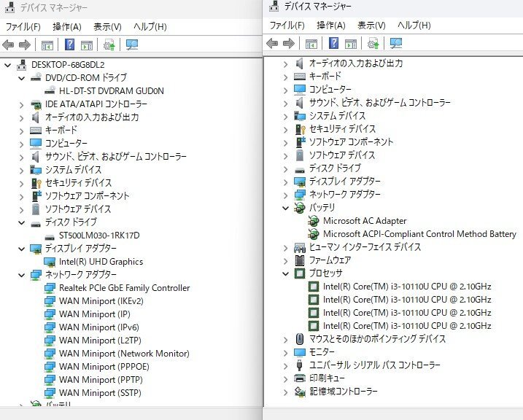Image resolution: width=523 pixels, height=420 pixels.
Task: Click the HL-DT-ST DVDRAM drive icon
Action: tap(50, 90)
